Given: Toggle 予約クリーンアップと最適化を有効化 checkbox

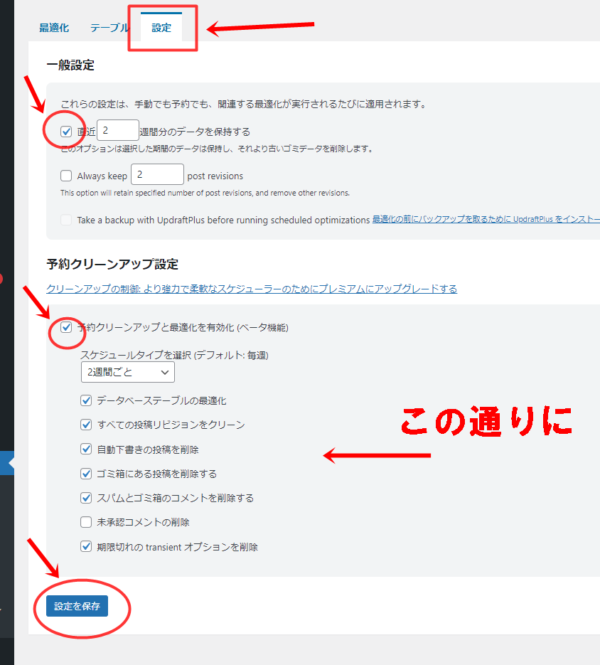Looking at the screenshot, I should pyautogui.click(x=66, y=327).
